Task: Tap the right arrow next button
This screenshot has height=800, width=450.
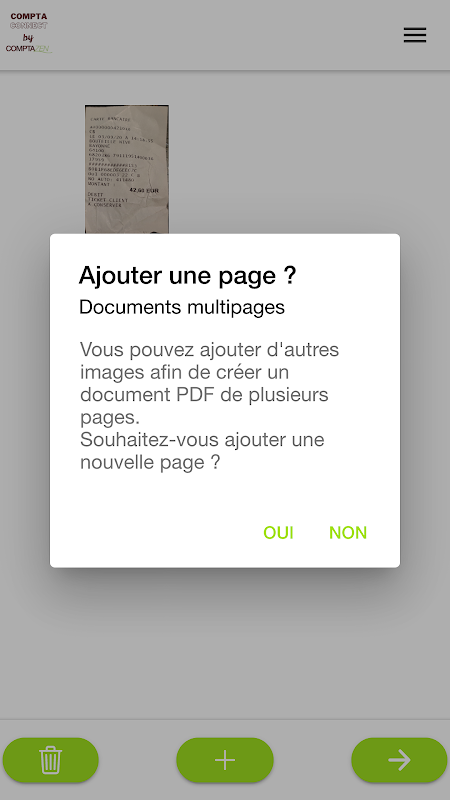Action: (399, 760)
